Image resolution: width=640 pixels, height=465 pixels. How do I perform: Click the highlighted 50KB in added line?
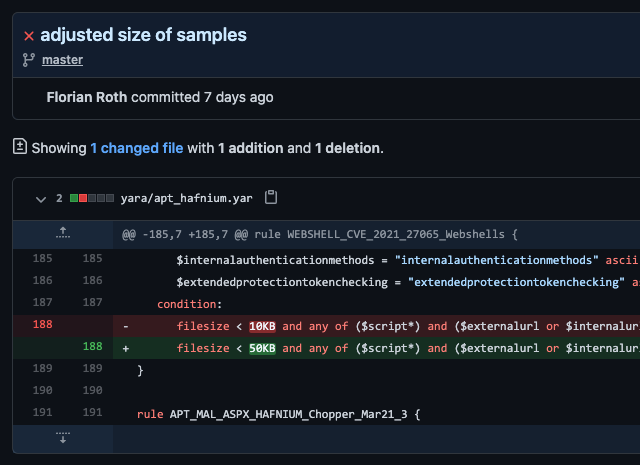click(x=263, y=348)
